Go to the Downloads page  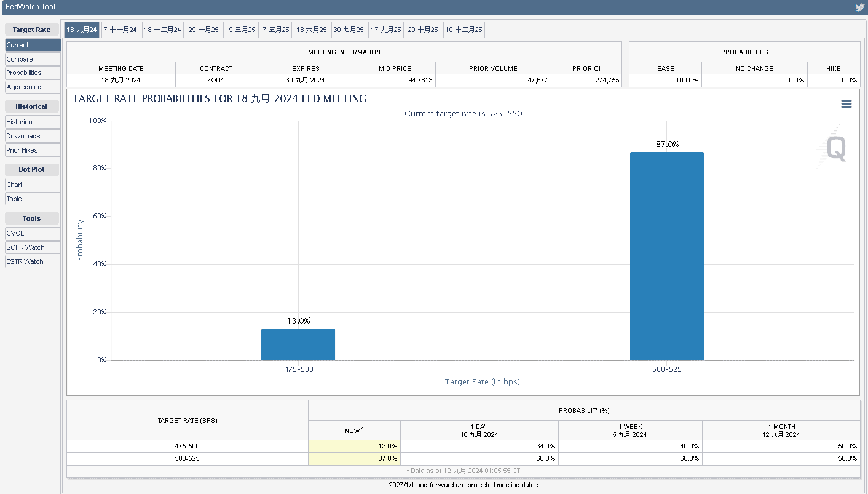point(33,136)
